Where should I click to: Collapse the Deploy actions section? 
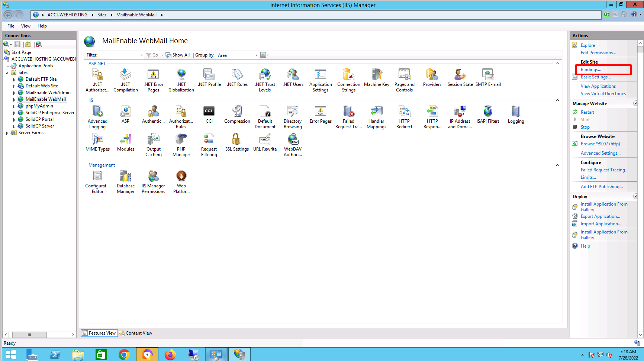pyautogui.click(x=635, y=196)
